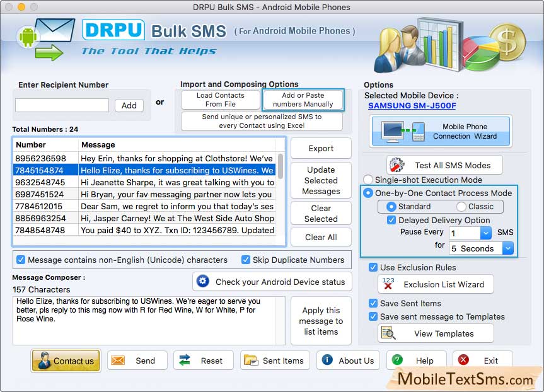Click message 'You paid $40 to XYZ'
Image resolution: width=544 pixels, height=392 pixels.
tap(177, 230)
